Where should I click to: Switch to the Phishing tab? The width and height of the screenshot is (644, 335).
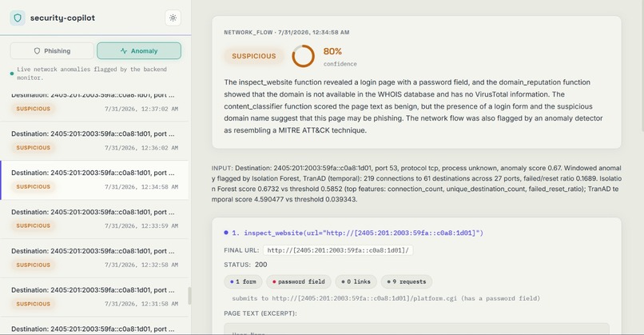[x=52, y=51]
